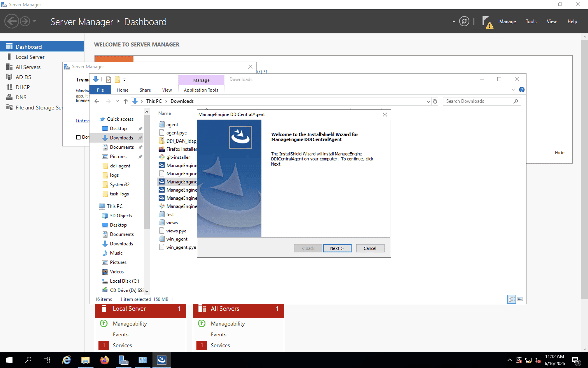Open Services under All Servers tile
588x368 pixels.
[220, 345]
